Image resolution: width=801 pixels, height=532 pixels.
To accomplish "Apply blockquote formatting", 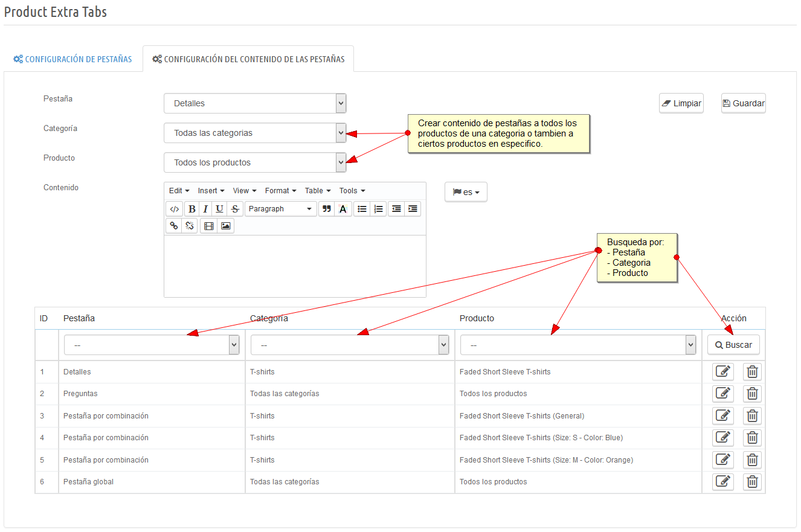I will tap(327, 209).
